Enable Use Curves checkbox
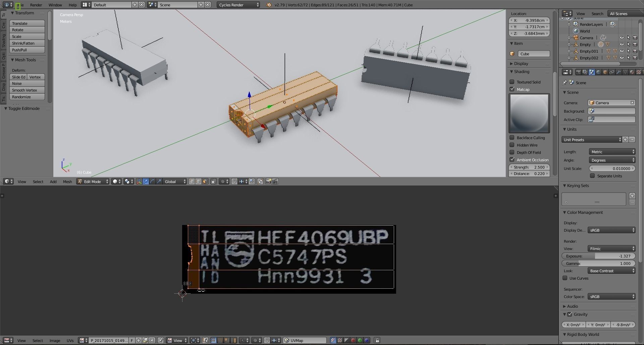 tap(565, 278)
